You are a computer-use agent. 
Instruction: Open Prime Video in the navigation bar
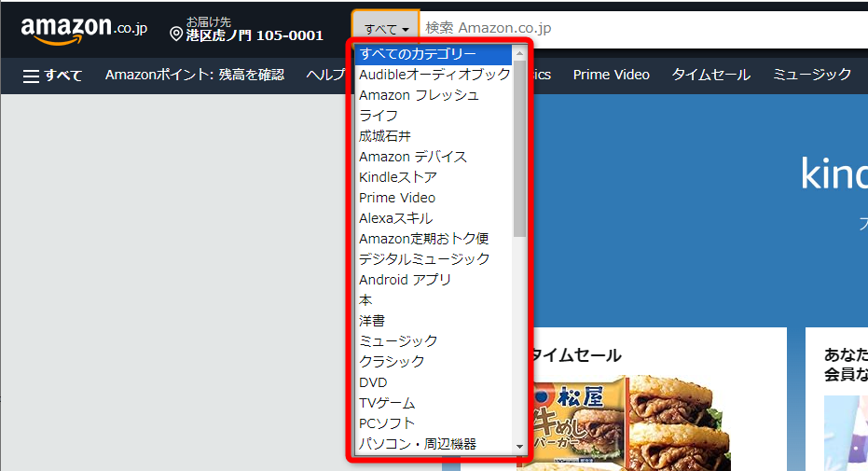[612, 75]
